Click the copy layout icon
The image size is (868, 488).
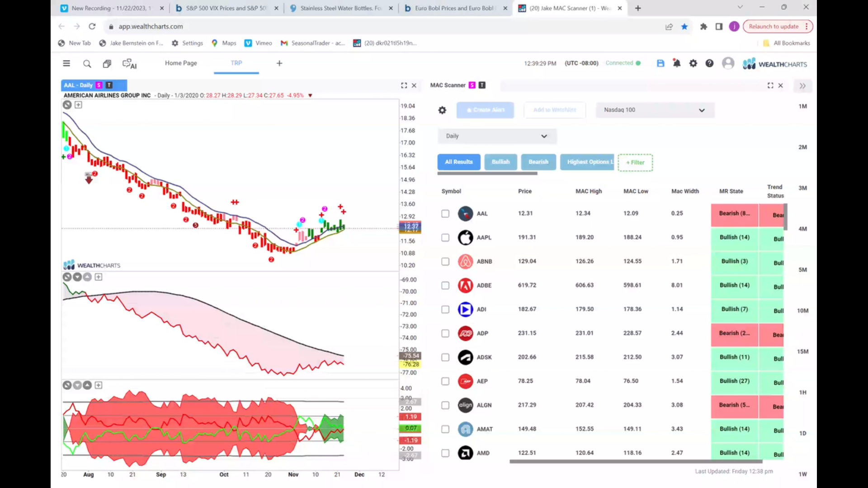[107, 64]
